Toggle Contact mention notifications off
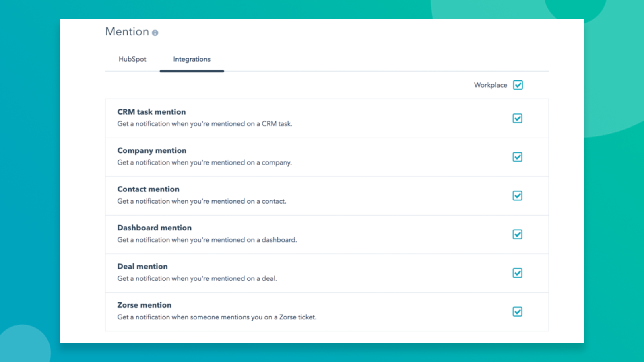644x362 pixels. coord(517,195)
